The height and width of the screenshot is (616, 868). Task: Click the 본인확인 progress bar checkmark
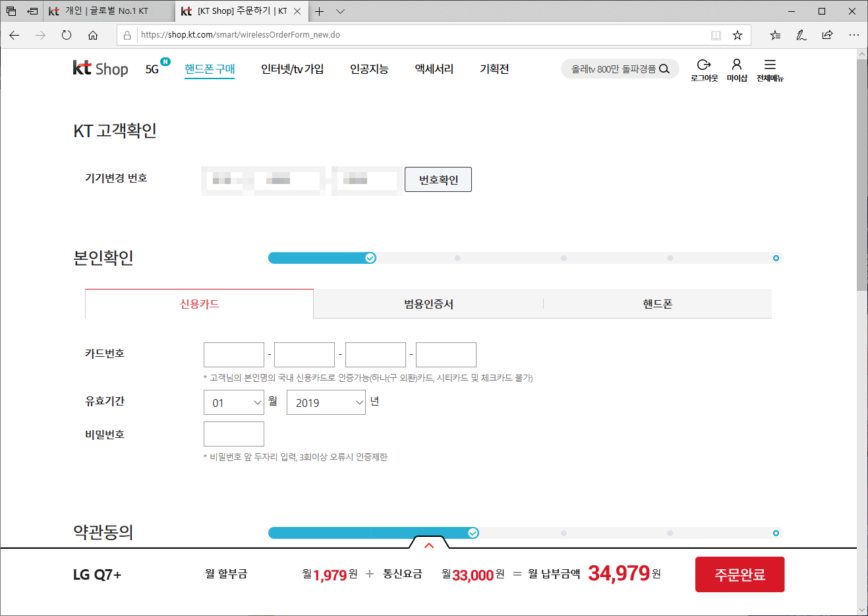[x=370, y=258]
